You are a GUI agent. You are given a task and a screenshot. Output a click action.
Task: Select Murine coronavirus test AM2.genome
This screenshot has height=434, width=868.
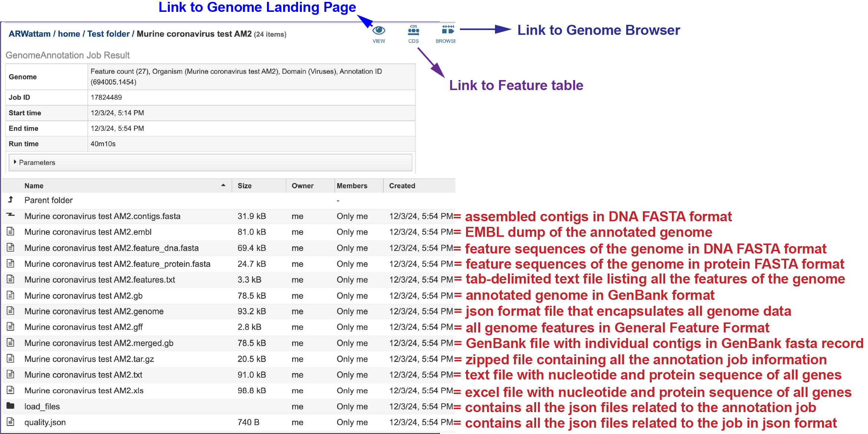click(94, 311)
